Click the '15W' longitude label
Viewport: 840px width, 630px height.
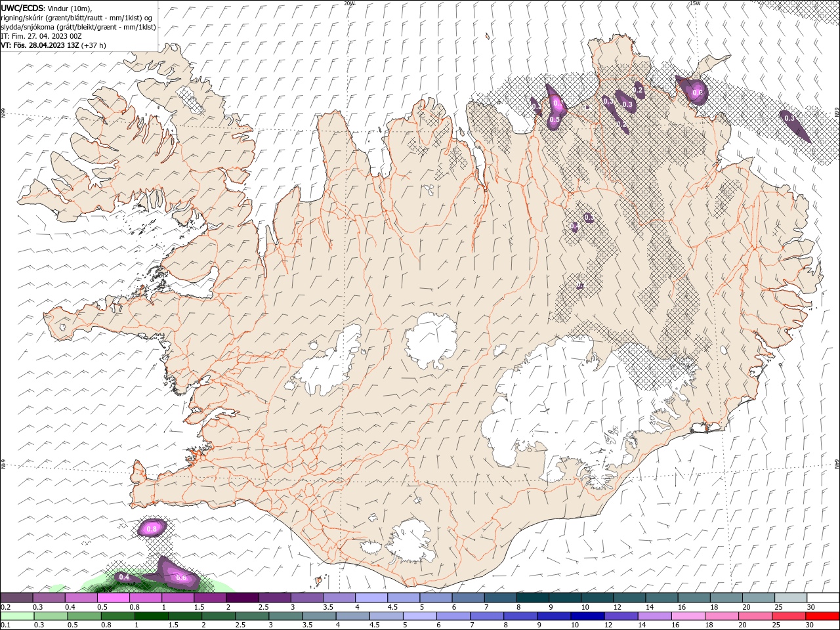click(695, 3)
